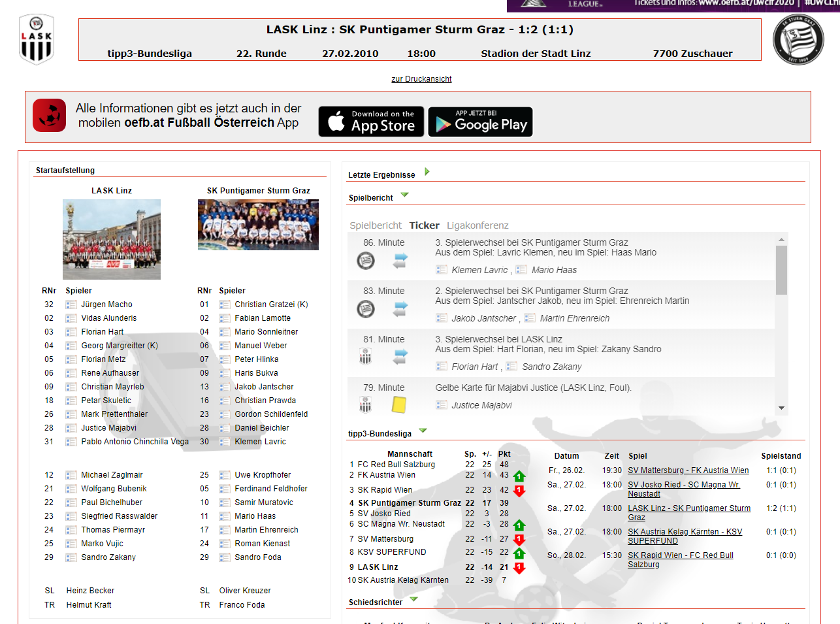Open player card icon for Thomas Piermayr
This screenshot has height=624, width=840.
71,530
